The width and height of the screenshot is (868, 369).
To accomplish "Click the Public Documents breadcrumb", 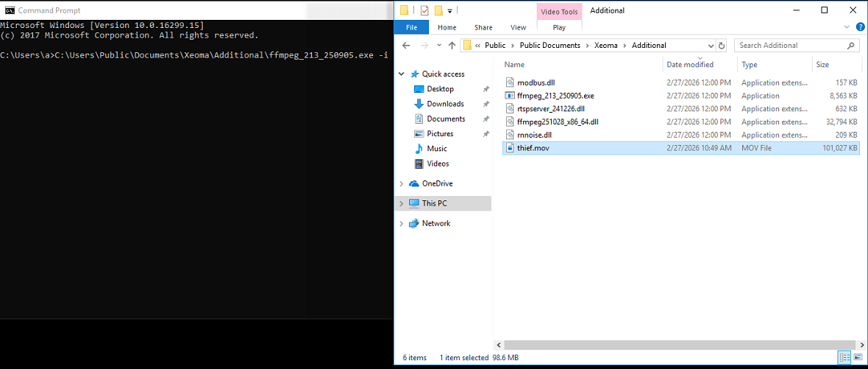I will click(549, 46).
